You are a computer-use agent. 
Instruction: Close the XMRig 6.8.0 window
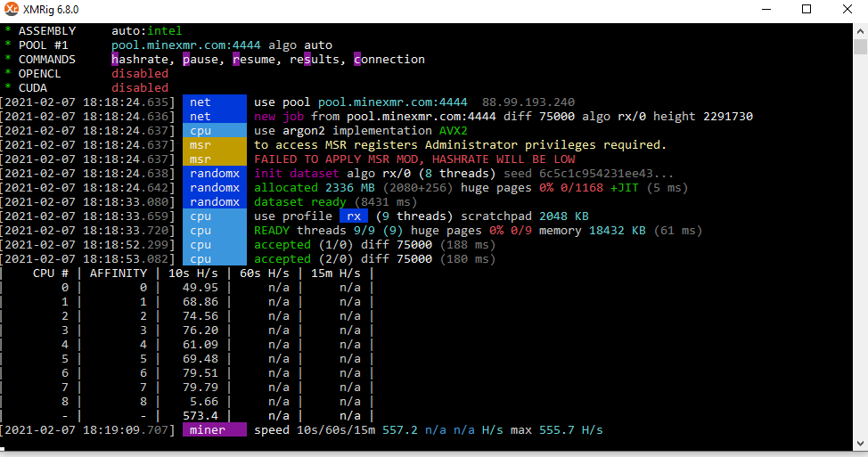click(x=847, y=10)
